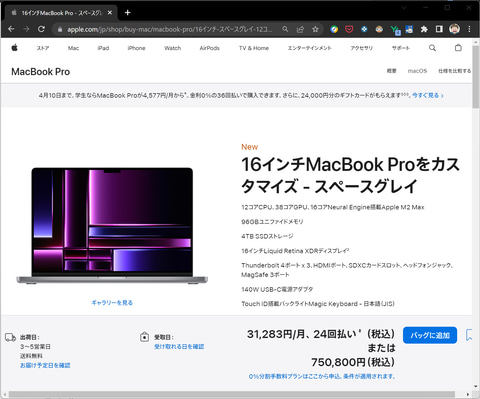Open the AirPods navigation item
Image resolution: width=480 pixels, height=399 pixels.
click(210, 48)
